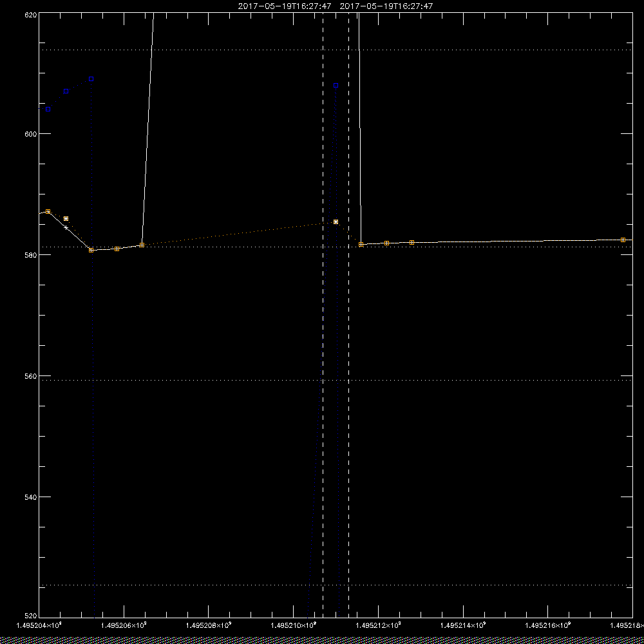Select the orange starred marker between the dashed lines

click(x=336, y=222)
